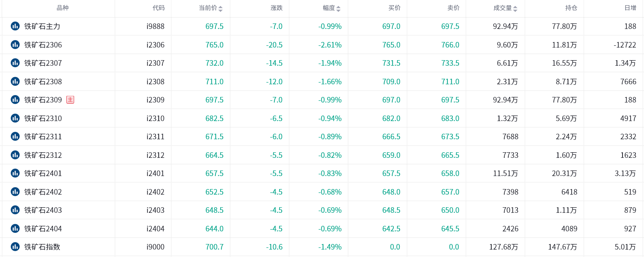Select the 铁矿石2309 current price 697.5
This screenshot has height=257, width=644.
(214, 100)
